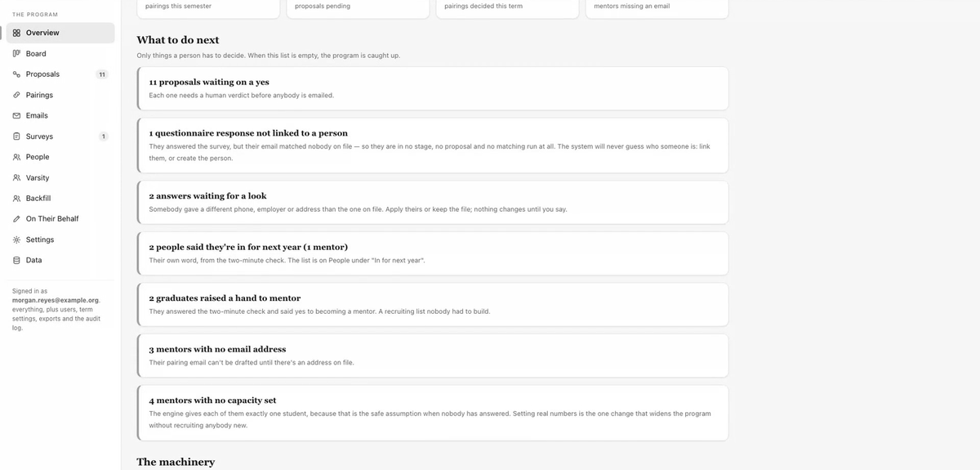
Task: Open the 3 mentors with no email card
Action: (433, 356)
